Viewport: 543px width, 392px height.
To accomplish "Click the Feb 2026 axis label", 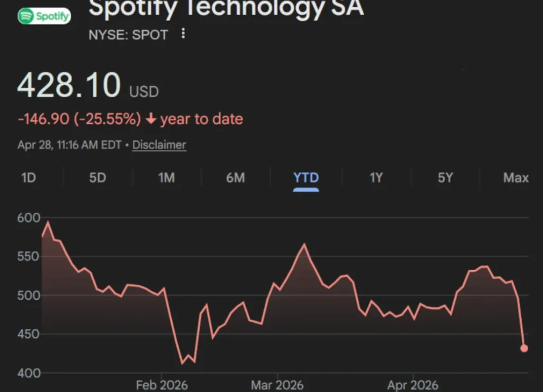I will pos(162,385).
